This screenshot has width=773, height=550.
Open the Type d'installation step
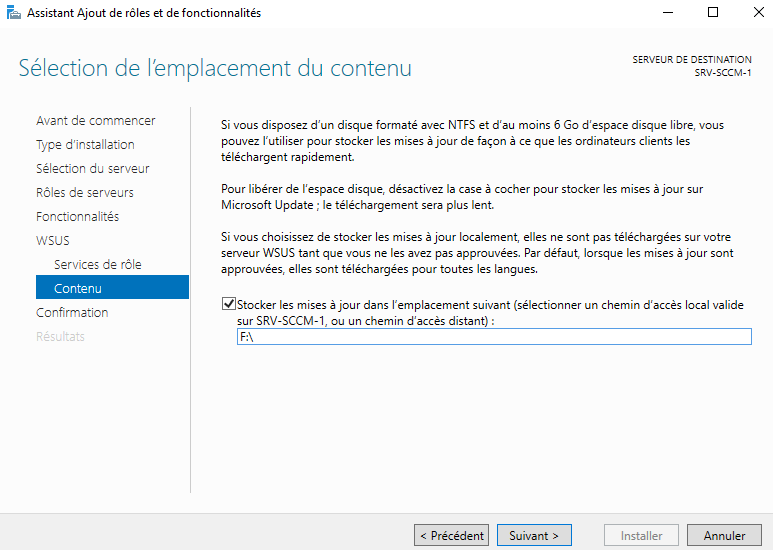click(x=85, y=145)
